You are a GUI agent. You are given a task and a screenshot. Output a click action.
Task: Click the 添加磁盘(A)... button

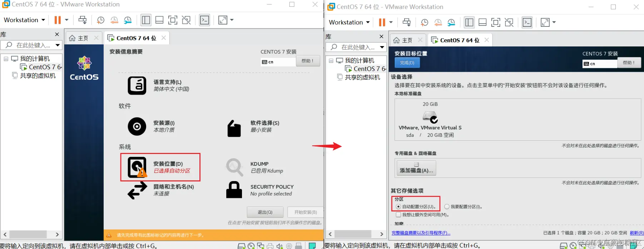[416, 168]
